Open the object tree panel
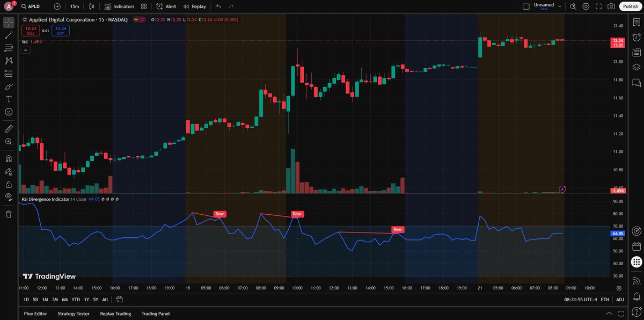The image size is (644, 320). click(636, 68)
